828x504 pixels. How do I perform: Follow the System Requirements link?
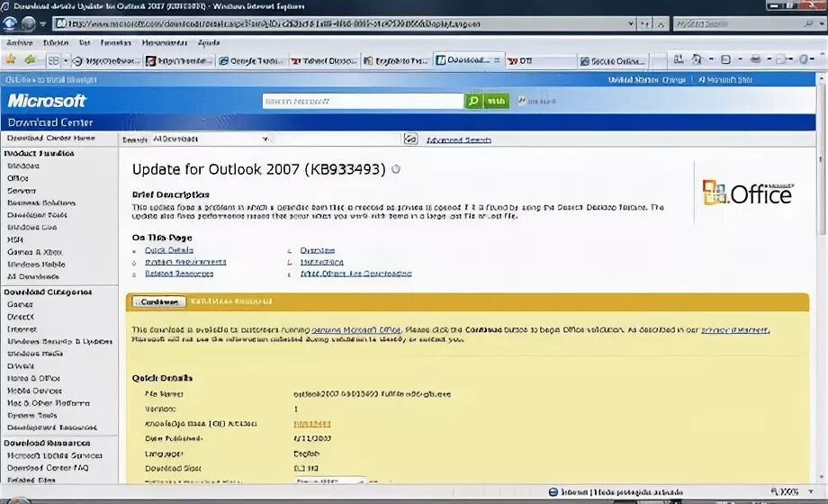pyautogui.click(x=185, y=262)
